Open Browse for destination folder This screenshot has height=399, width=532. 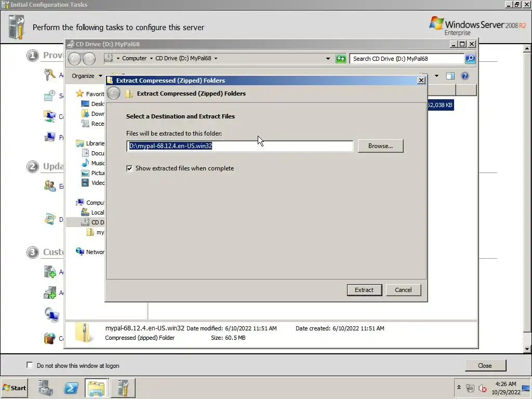[x=380, y=146]
